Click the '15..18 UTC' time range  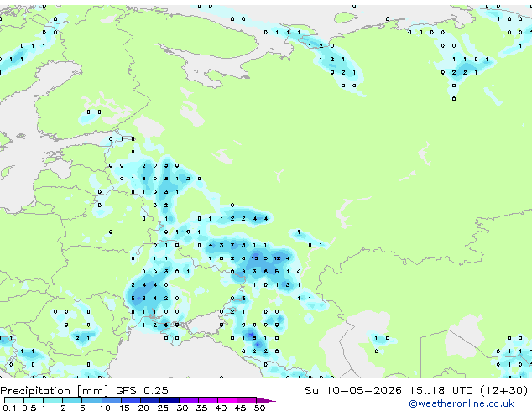tap(441, 390)
